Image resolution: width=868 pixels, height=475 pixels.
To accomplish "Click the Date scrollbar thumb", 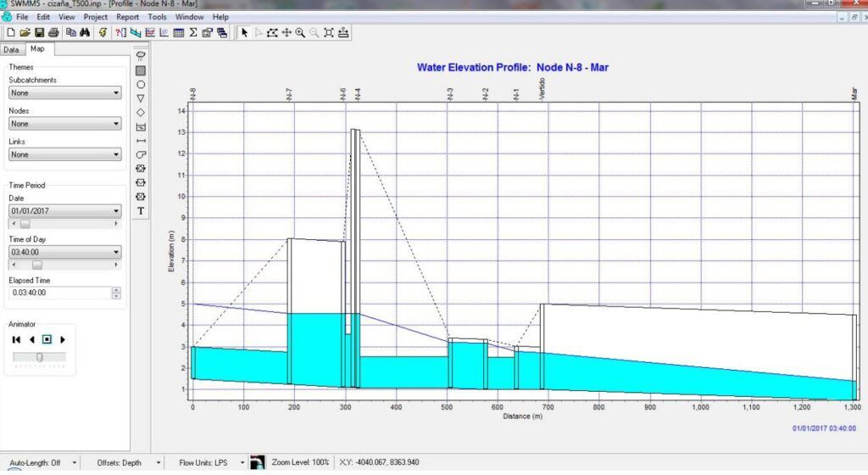I will click(x=25, y=224).
